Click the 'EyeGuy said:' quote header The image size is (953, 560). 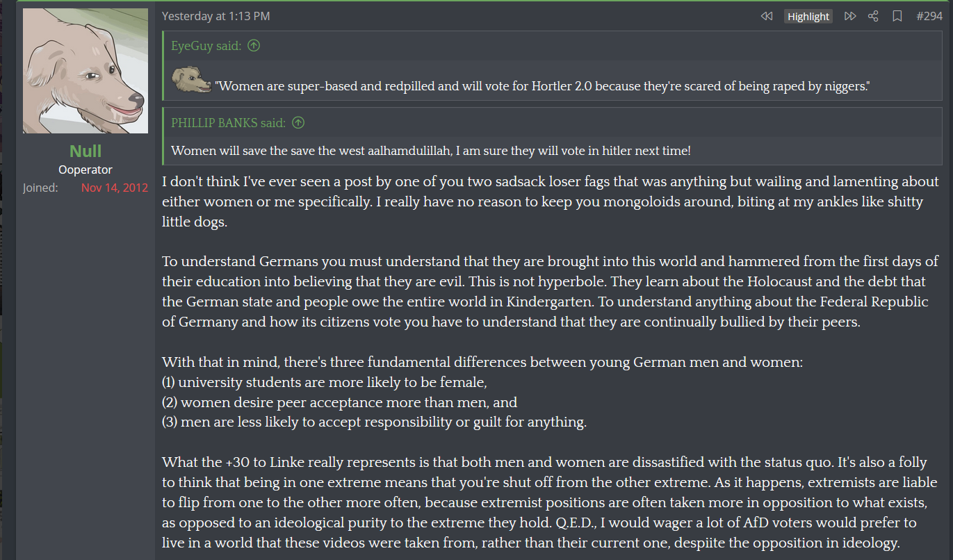[x=206, y=46]
